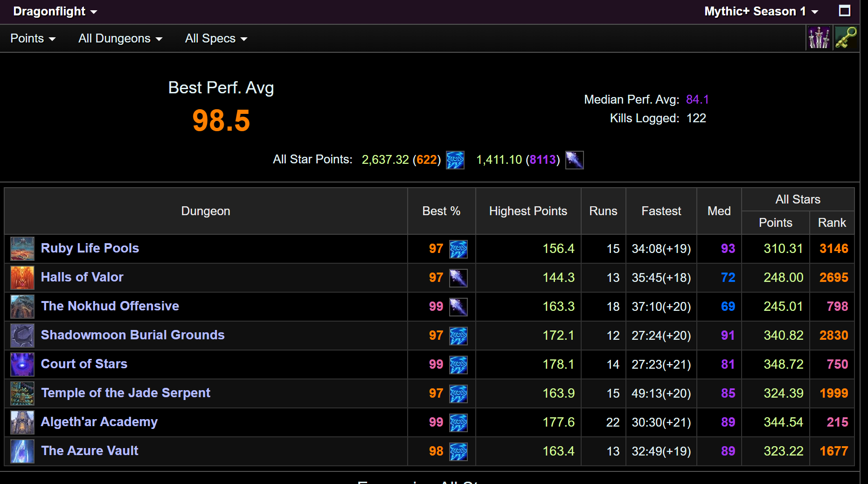
Task: Click the Arcane icon beside The Azure Vault's 98%
Action: 459,451
